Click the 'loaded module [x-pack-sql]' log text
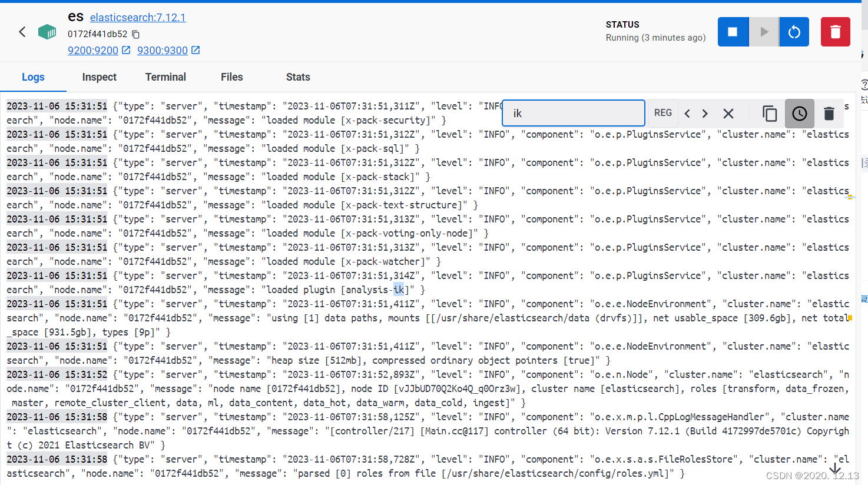Screen dimensions: 868x485 tap(336, 148)
